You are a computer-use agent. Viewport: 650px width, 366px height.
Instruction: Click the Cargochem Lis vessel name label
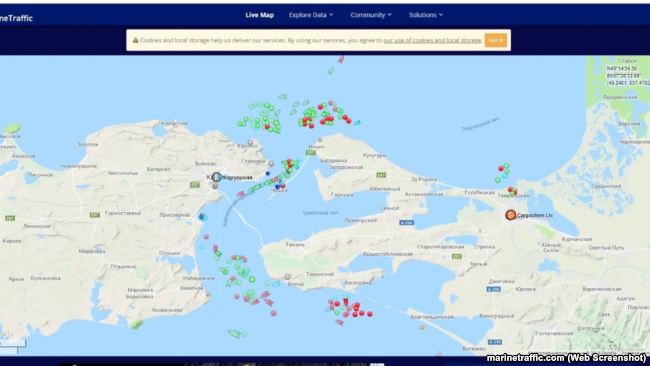point(535,216)
